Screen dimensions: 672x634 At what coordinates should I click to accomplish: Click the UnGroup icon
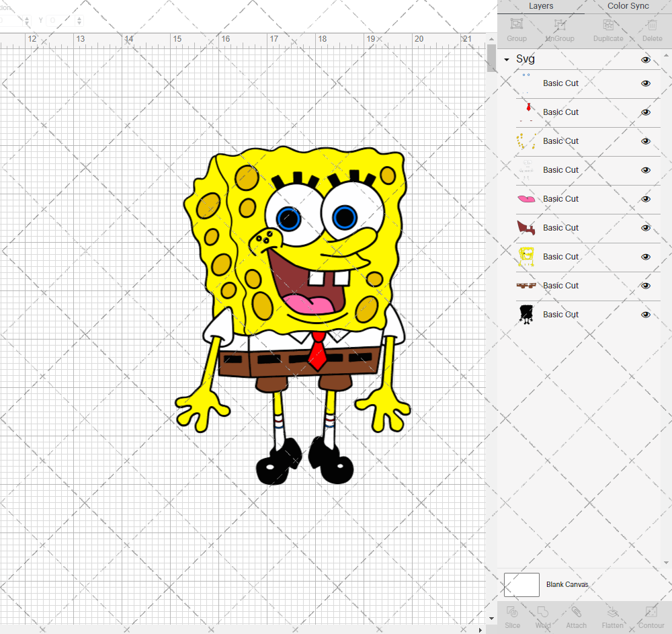click(x=560, y=24)
